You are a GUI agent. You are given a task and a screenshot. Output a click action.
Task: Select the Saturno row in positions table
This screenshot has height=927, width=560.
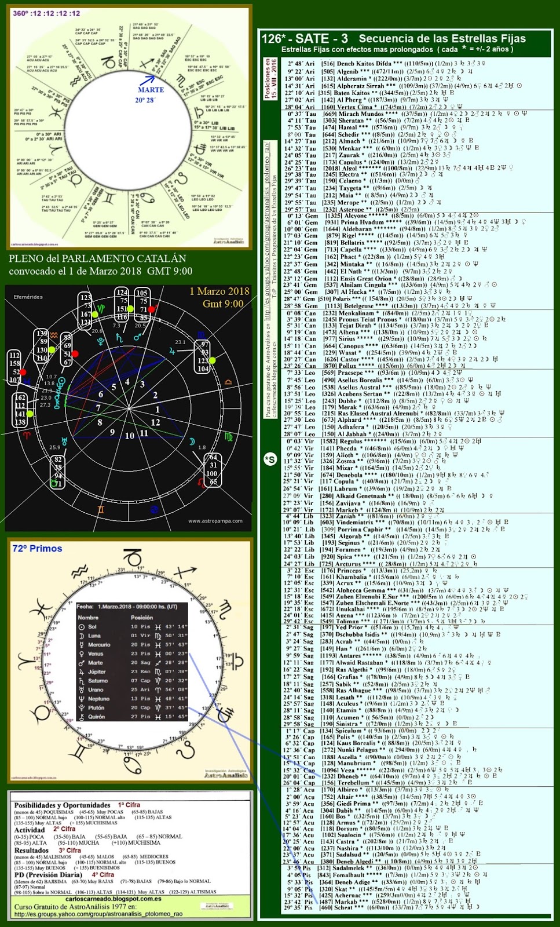coord(133,680)
